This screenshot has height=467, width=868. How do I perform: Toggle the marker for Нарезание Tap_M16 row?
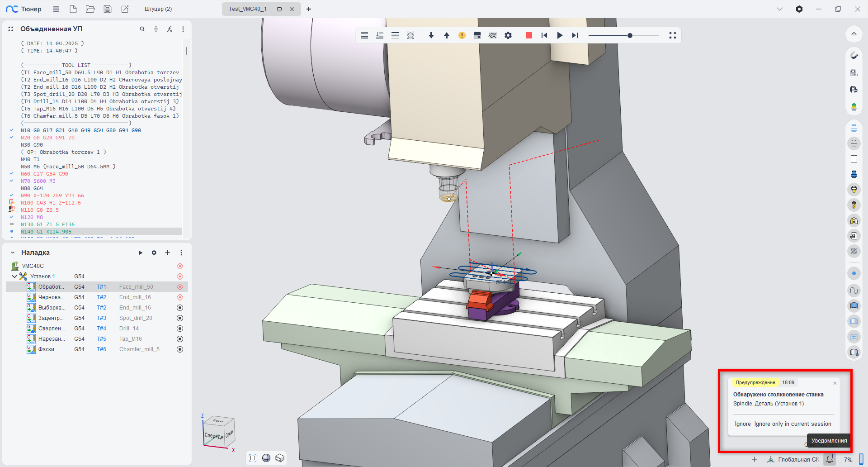[x=180, y=339]
